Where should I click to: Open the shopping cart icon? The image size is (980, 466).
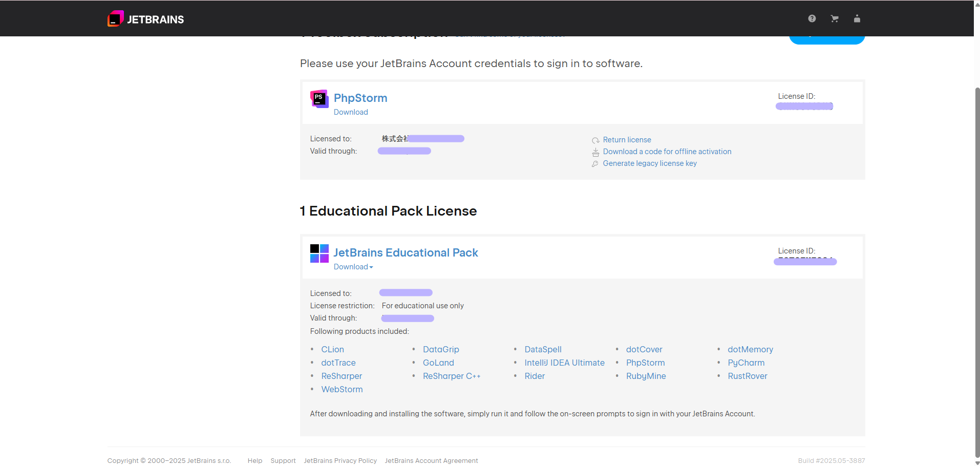tap(835, 18)
